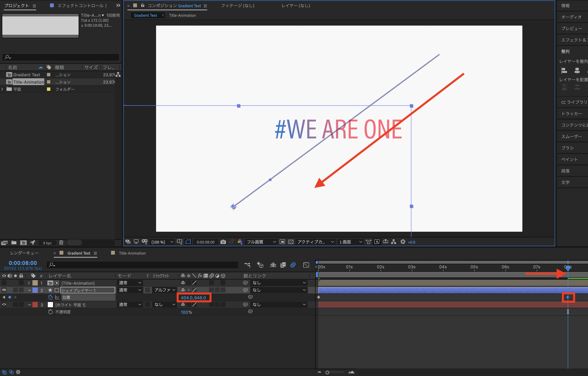Show the Title-Animation layer via eye box
Screen dimensions: 588x376
click(x=4, y=283)
